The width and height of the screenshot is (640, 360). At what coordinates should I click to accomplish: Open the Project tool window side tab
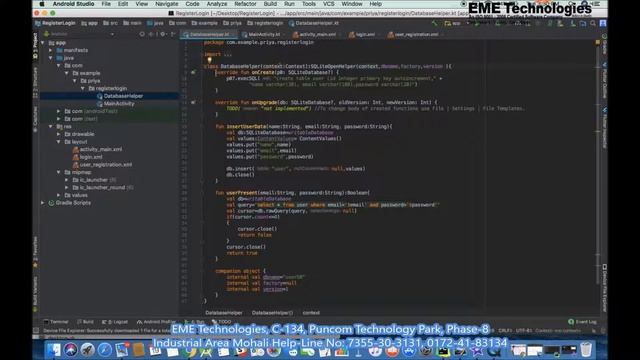36,47
